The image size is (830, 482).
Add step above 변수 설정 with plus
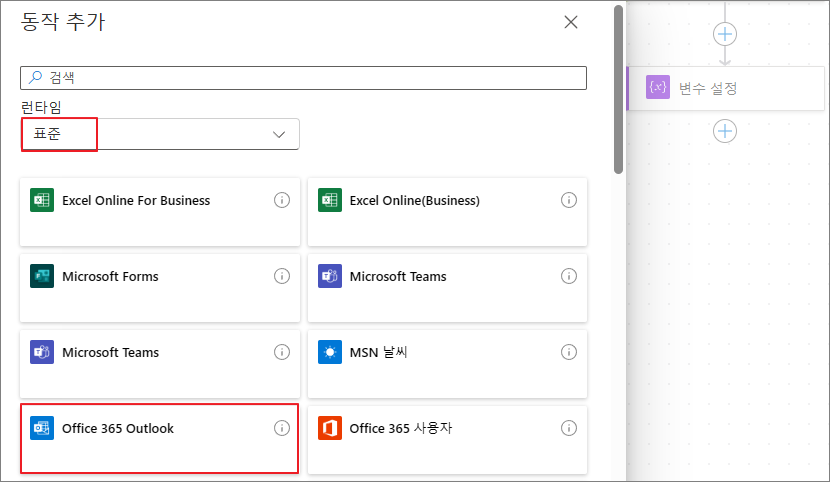point(725,34)
